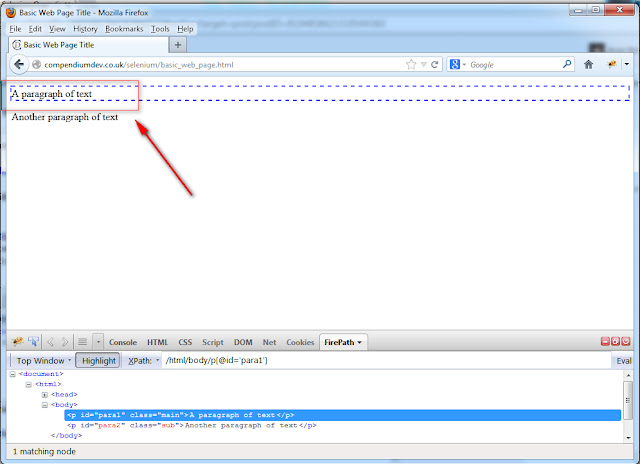Open the dropdown next to the command line icon

[x=98, y=342]
